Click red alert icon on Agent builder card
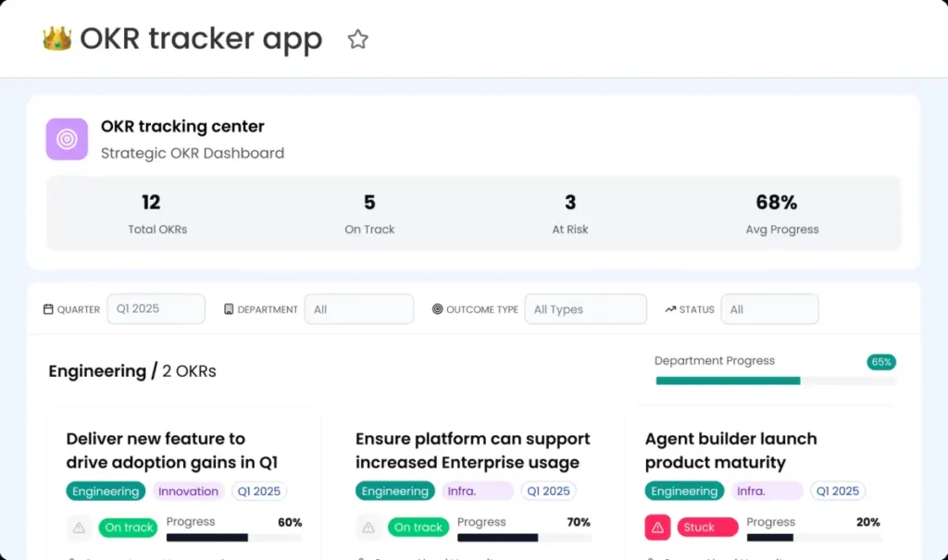This screenshot has width=948, height=560. tap(657, 528)
